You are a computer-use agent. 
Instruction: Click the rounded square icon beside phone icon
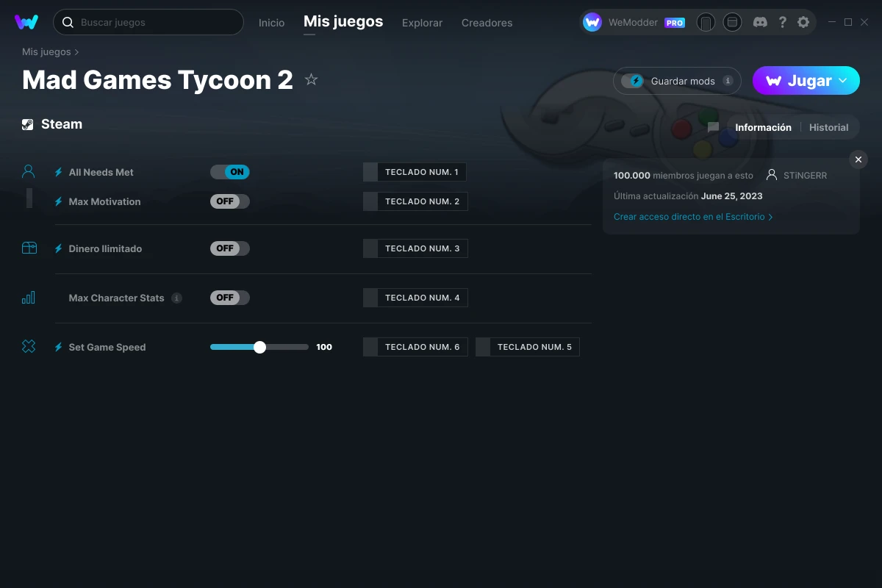tap(732, 22)
